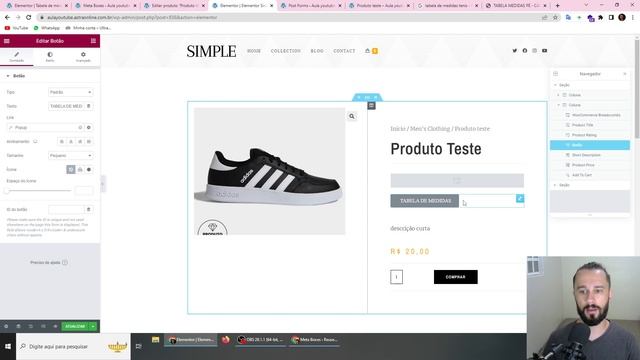640x360 pixels.
Task: Switch to the Avançado tab
Action: click(83, 57)
